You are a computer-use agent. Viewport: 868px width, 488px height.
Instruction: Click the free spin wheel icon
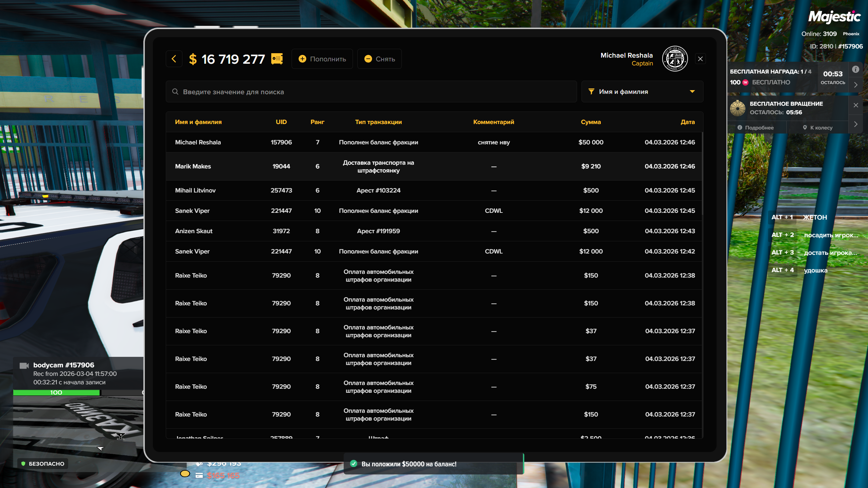pos(738,108)
